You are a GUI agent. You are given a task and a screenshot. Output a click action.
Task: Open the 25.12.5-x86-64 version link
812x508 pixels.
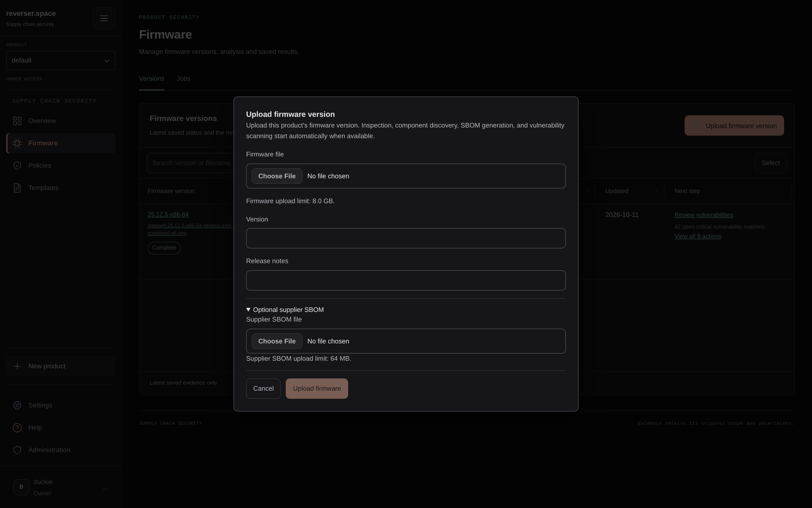coord(168,214)
